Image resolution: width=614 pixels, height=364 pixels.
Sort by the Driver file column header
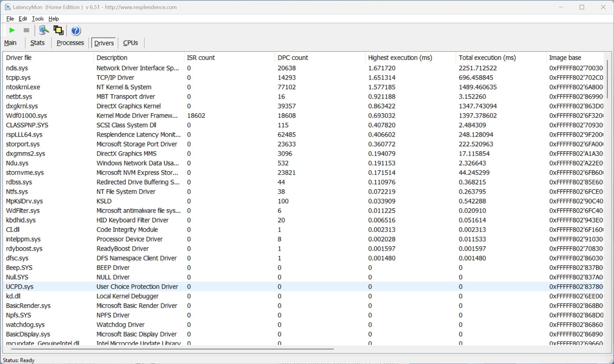(x=19, y=58)
